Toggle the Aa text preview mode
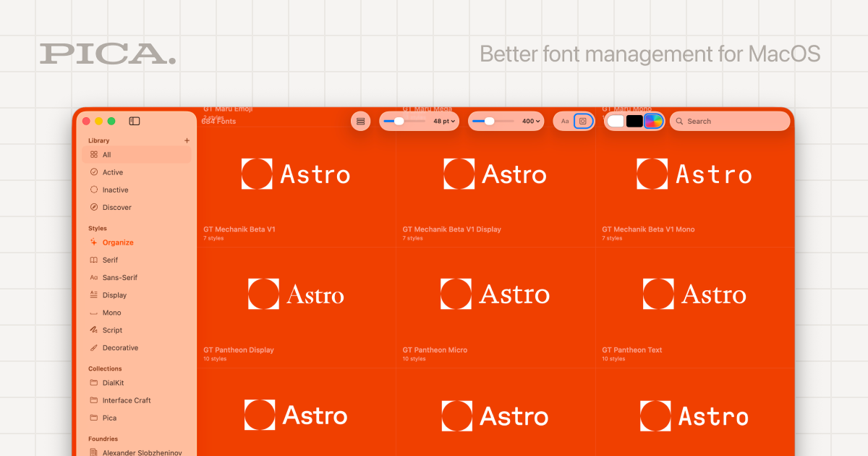868x456 pixels. 564,121
